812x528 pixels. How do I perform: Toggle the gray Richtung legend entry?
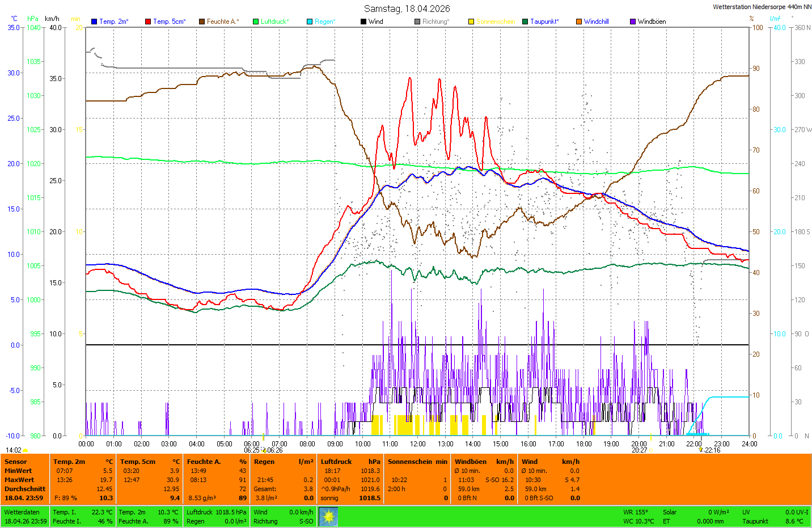click(432, 22)
